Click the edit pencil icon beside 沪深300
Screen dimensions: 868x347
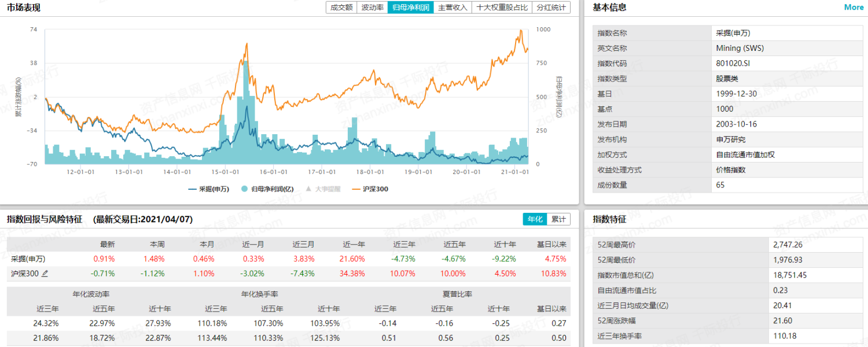[x=45, y=274]
